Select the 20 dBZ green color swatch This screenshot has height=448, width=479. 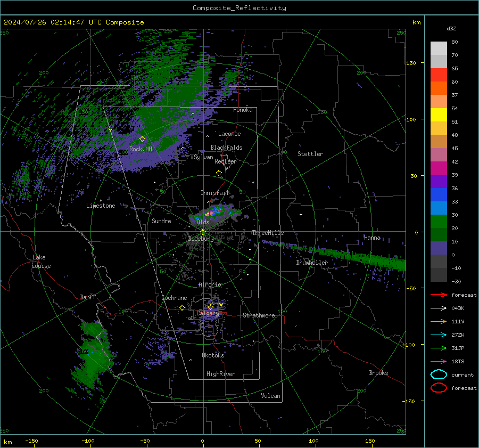tap(439, 222)
